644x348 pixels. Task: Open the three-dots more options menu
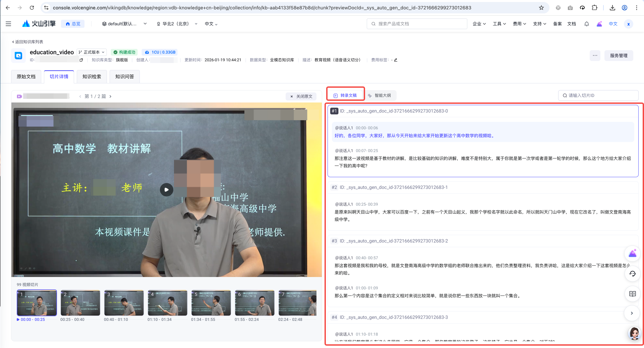(595, 56)
